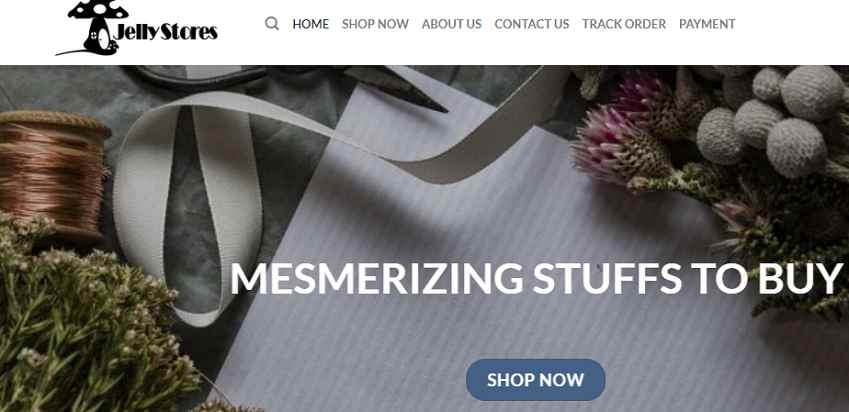Screen dimensions: 849x412
Task: Open SHOP NOW in the navigation bar
Action: [375, 24]
